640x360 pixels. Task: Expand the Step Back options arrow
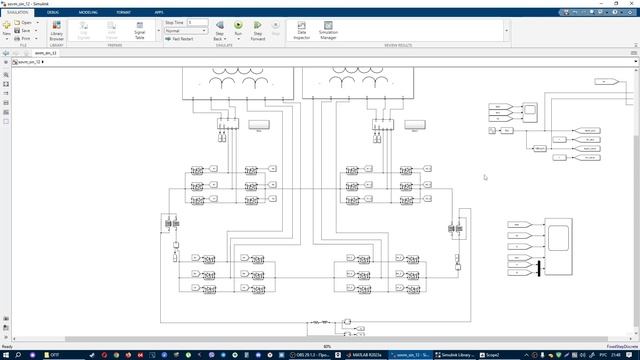[x=225, y=39]
